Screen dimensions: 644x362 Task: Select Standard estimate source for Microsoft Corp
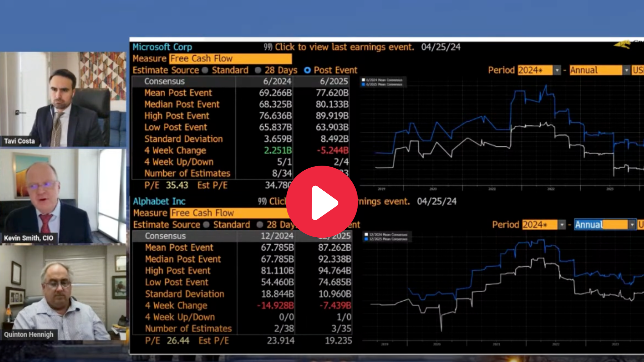(205, 70)
